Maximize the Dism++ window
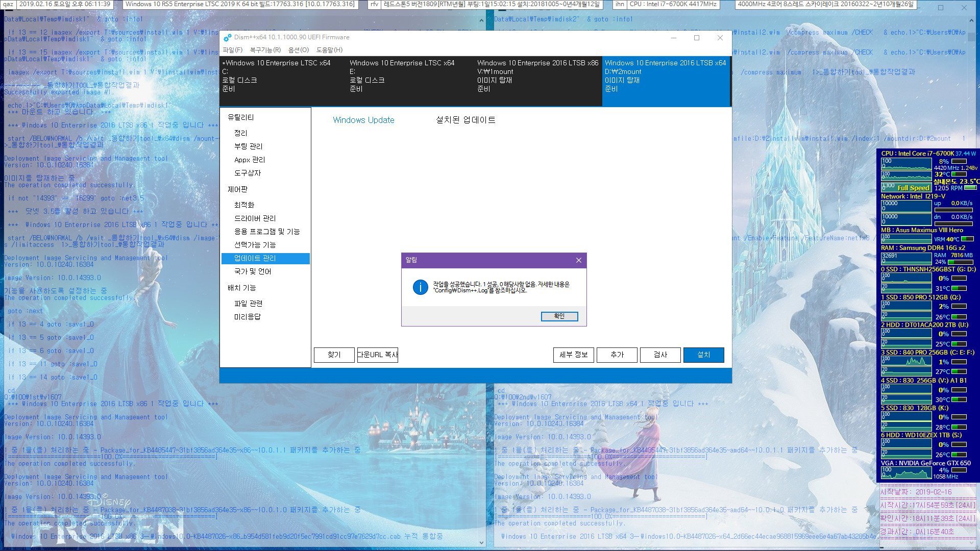The width and height of the screenshot is (980, 551). point(697,38)
